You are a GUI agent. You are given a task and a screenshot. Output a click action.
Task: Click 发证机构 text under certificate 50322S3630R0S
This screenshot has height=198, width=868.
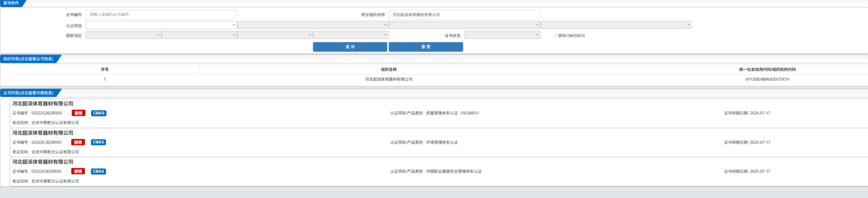(46, 181)
